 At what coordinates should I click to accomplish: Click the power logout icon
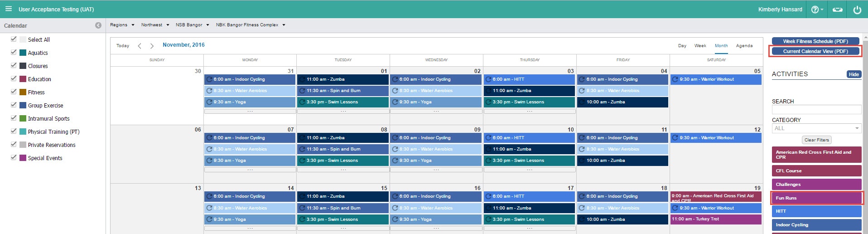(x=857, y=10)
